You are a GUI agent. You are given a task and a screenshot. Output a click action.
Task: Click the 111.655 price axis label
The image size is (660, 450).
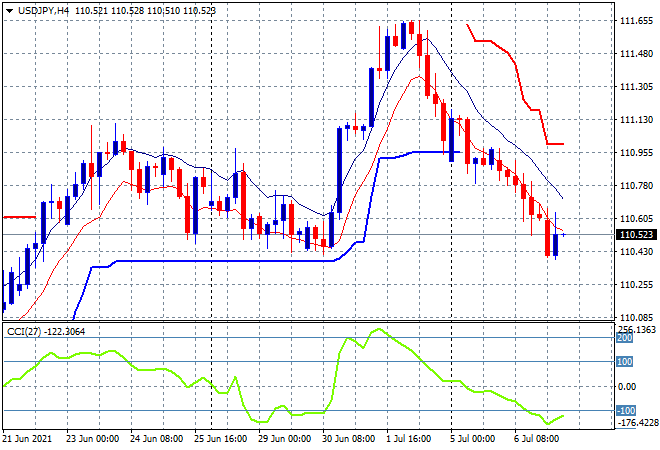636,21
